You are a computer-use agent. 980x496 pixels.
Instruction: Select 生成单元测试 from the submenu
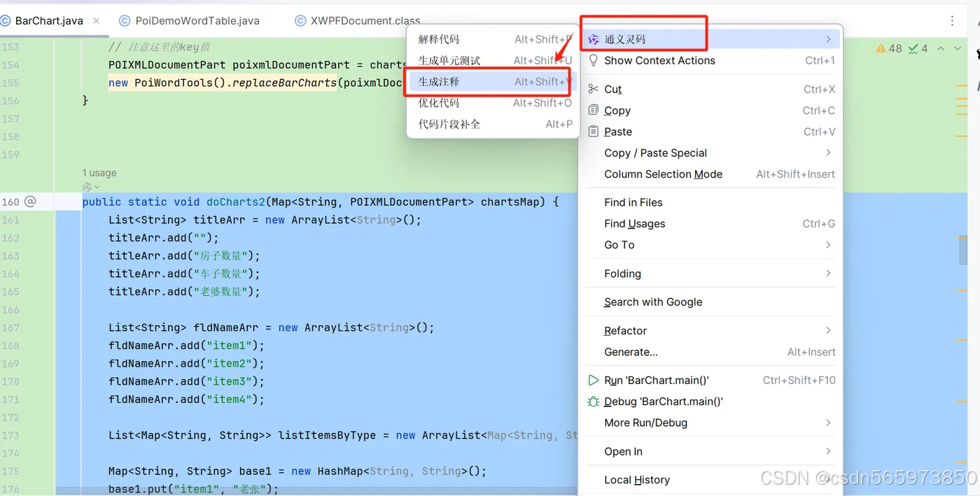493,60
